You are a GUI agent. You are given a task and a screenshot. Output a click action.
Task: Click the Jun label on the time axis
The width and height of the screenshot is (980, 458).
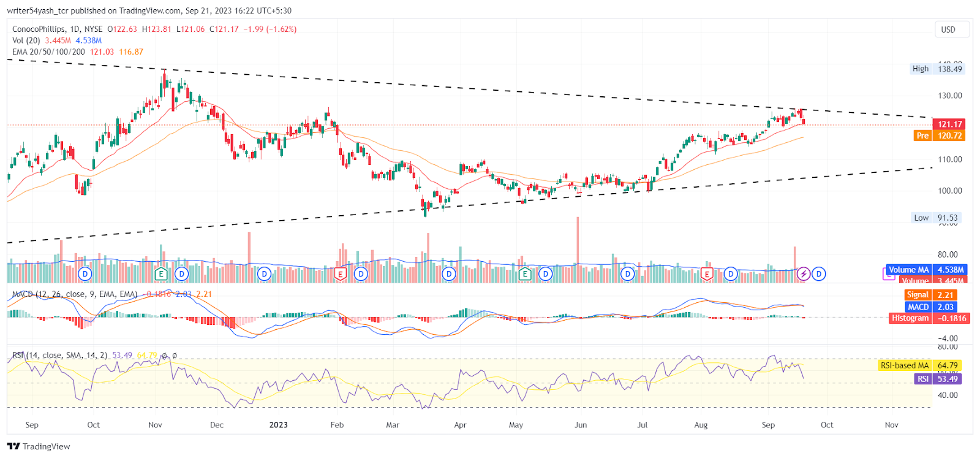pyautogui.click(x=581, y=425)
